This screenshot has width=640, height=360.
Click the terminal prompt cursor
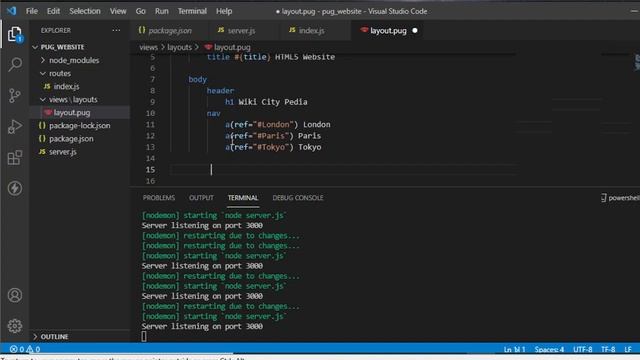144,336
